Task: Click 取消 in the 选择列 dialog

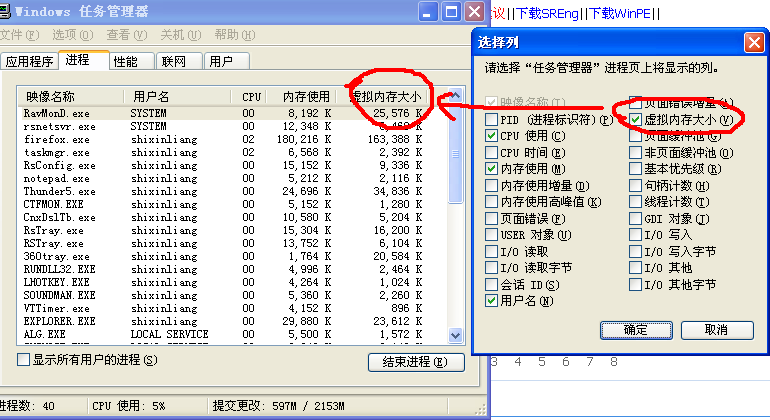Action: point(717,330)
